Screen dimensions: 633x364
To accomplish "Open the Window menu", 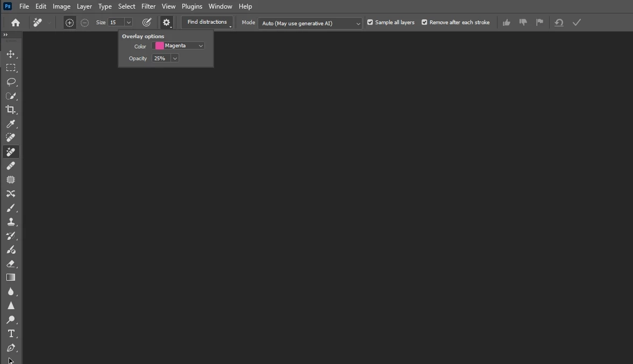I will pyautogui.click(x=221, y=6).
